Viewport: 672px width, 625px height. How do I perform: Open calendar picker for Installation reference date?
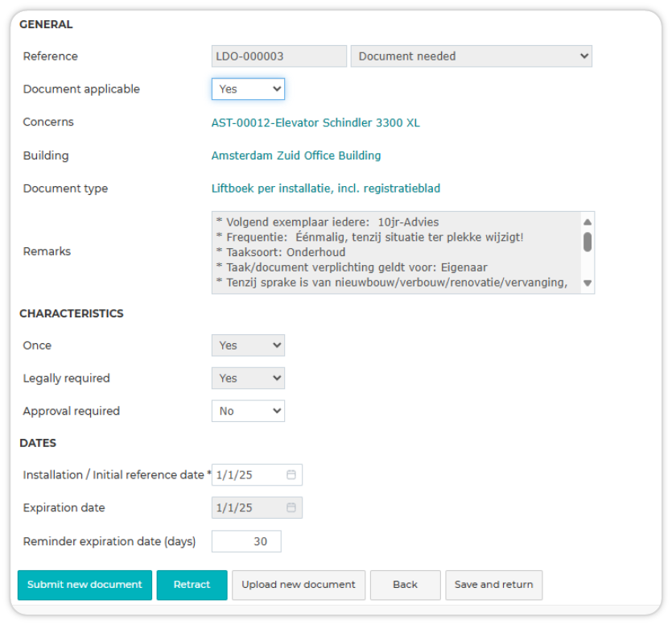[291, 474]
